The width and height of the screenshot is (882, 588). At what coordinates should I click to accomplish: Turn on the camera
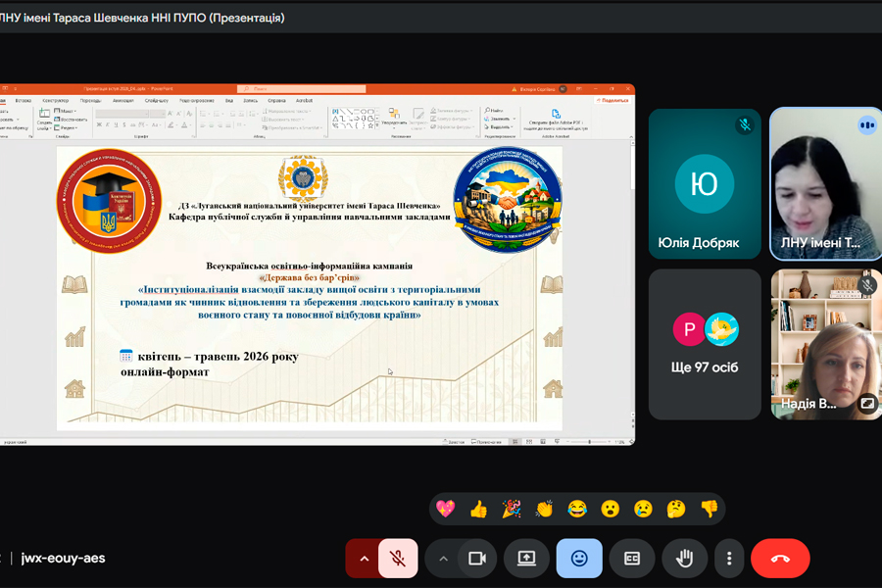click(477, 559)
